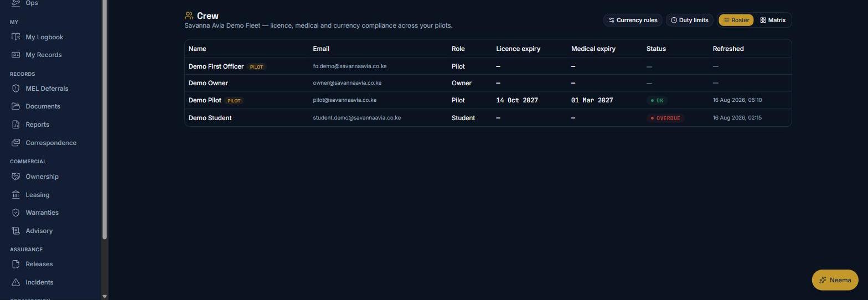This screenshot has width=868, height=300.
Task: Select the Demo Pilot row name
Action: click(205, 100)
